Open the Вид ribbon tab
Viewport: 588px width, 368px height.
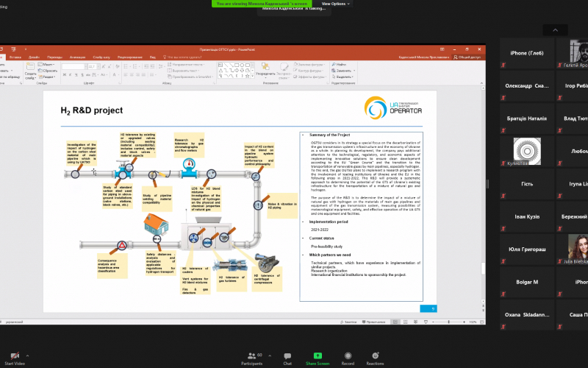[153, 57]
